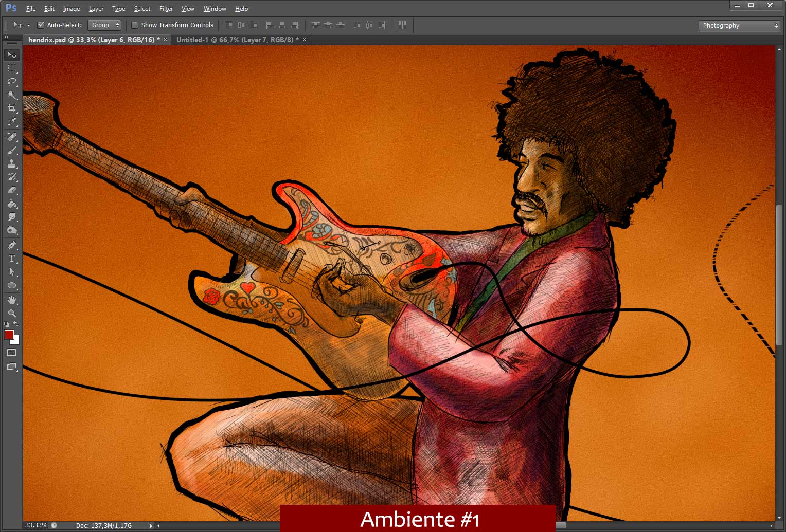The width and height of the screenshot is (786, 532).
Task: Select the Ellipse shape tool
Action: tap(12, 285)
